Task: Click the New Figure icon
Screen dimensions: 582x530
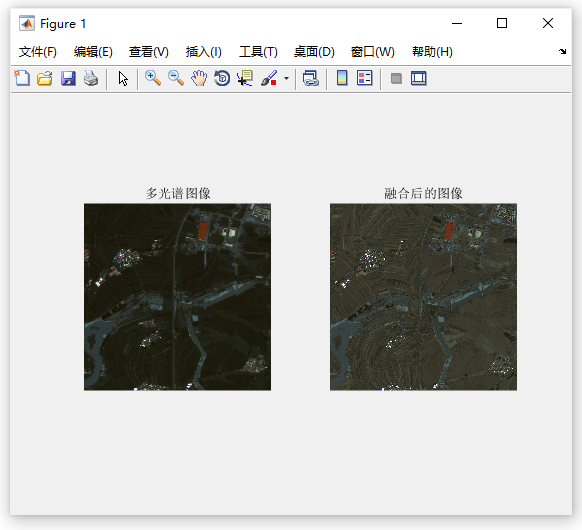Action: (x=22, y=78)
